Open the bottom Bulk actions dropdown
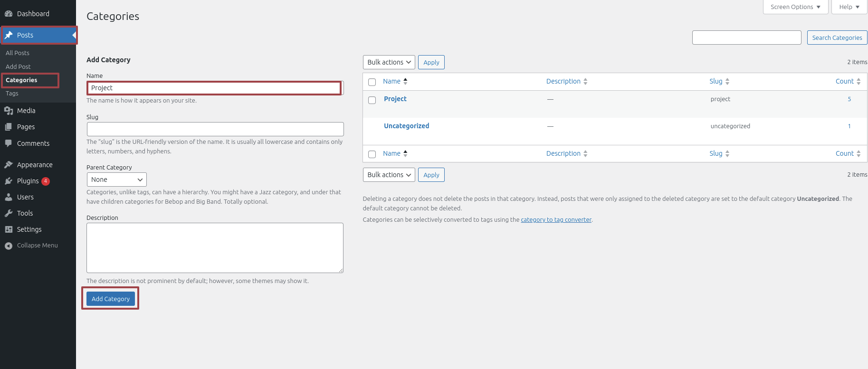868x369 pixels. [x=389, y=175]
